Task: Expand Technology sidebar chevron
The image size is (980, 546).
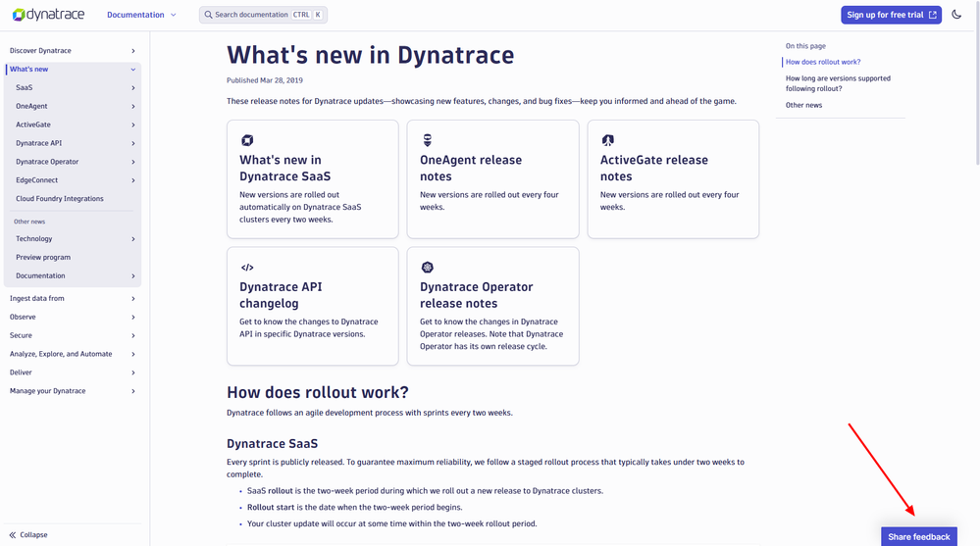Action: click(x=133, y=238)
